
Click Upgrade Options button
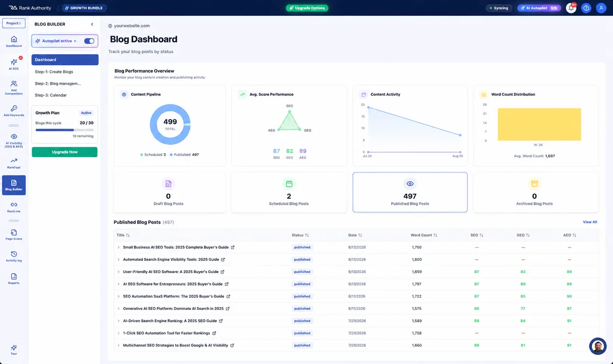click(x=306, y=8)
